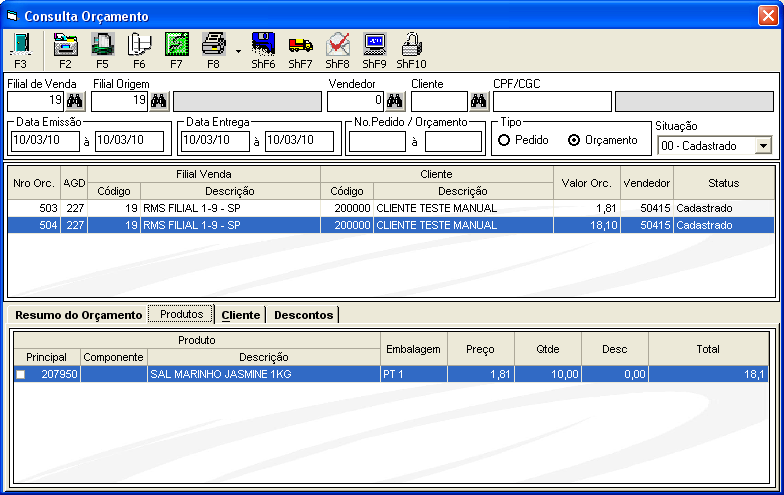Click Valor Orc. value 18,10

(x=588, y=225)
